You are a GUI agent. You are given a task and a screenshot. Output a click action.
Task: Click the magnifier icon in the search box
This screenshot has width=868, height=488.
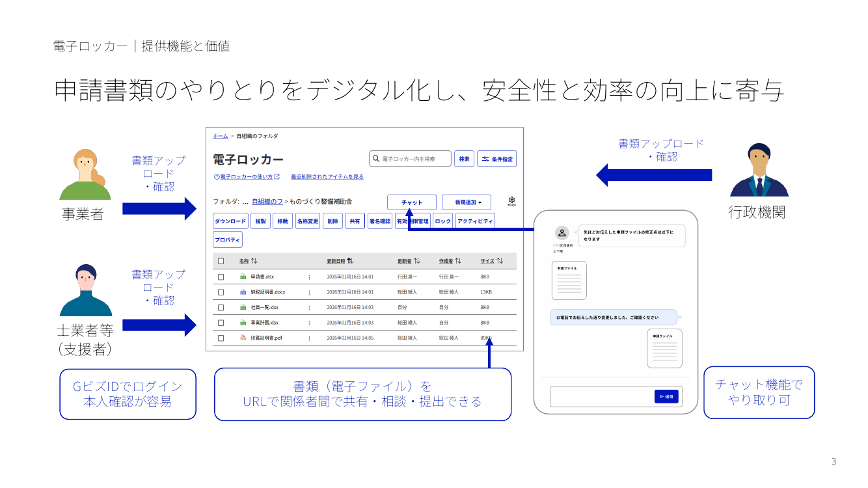(x=375, y=159)
